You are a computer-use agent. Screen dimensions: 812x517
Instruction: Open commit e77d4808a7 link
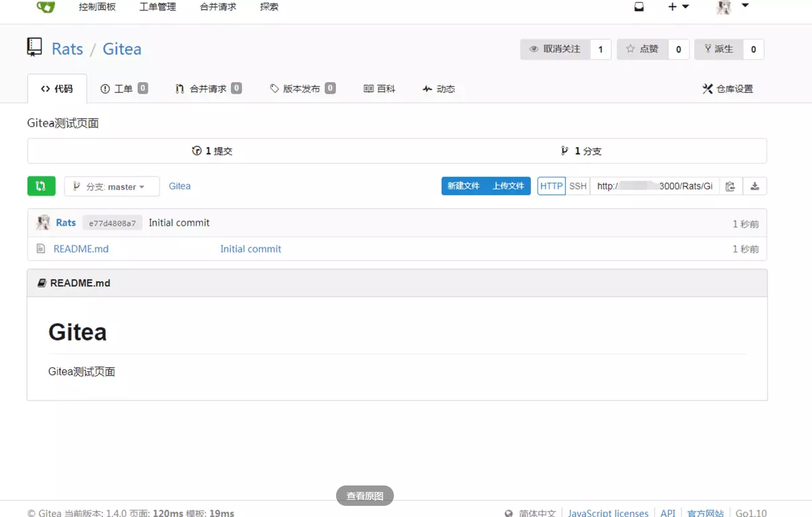114,223
